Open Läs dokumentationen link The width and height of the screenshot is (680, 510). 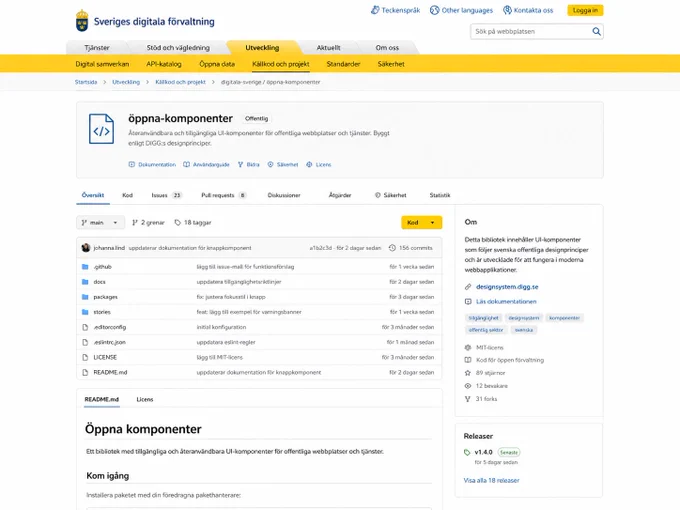click(506, 301)
